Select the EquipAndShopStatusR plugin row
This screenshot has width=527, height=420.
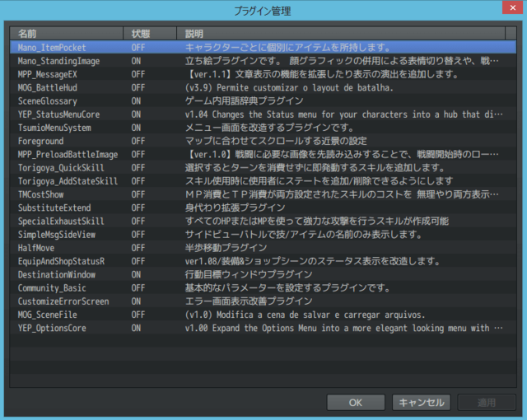coord(263,261)
